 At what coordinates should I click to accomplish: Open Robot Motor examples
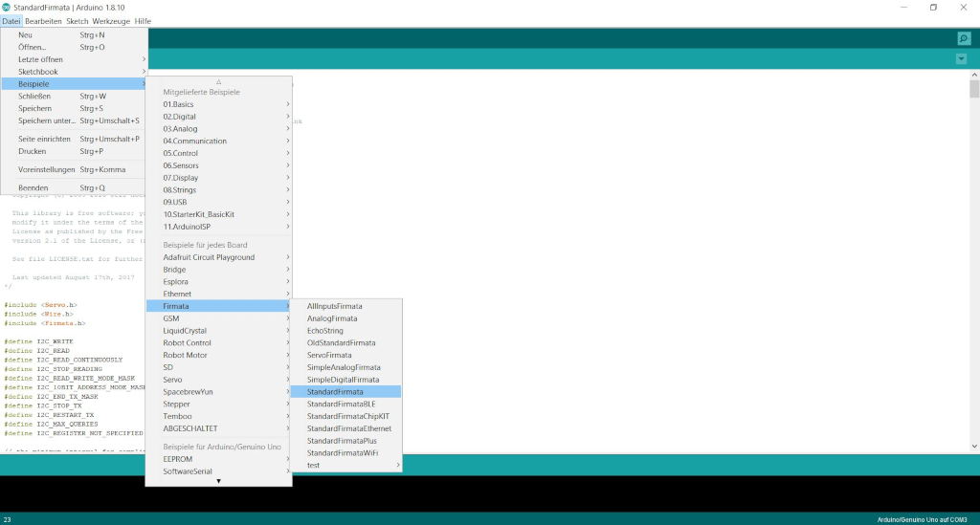[x=219, y=355]
